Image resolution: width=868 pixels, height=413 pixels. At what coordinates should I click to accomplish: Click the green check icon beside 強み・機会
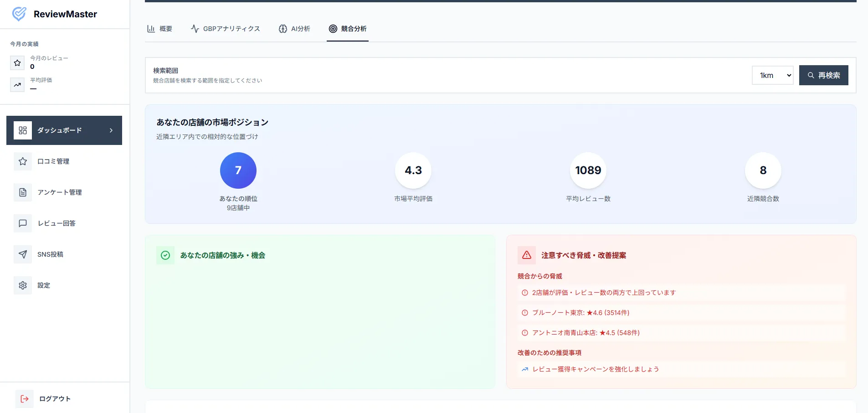tap(165, 255)
